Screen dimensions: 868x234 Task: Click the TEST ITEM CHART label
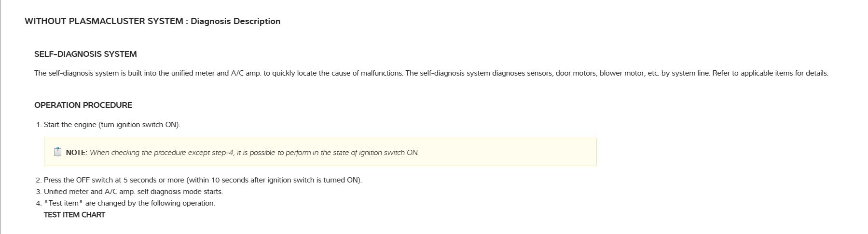pos(74,215)
